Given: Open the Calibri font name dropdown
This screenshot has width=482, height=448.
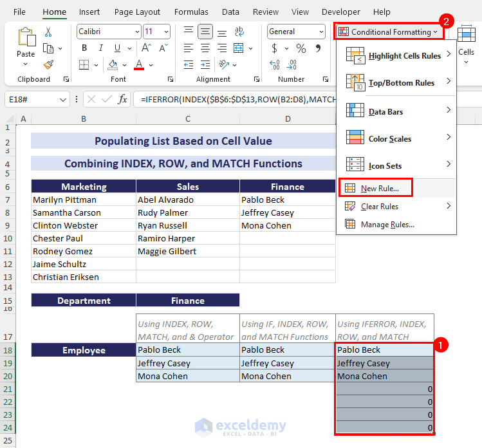Looking at the screenshot, I should [137, 32].
